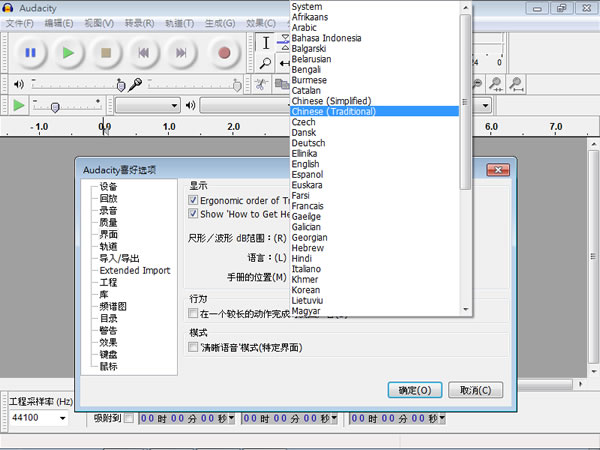This screenshot has height=450, width=600.
Task: Click the speaker icon beside the device dropdown
Action: click(x=190, y=105)
